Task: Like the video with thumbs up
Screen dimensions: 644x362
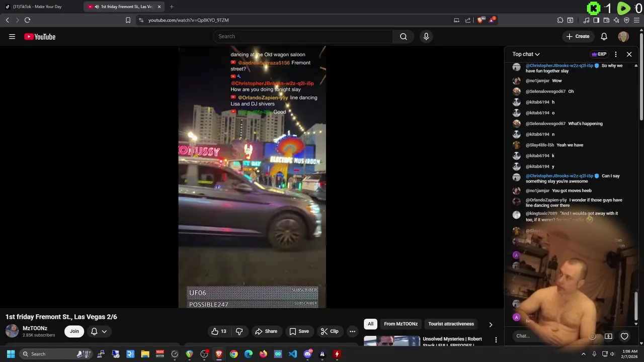Action: [x=218, y=331]
